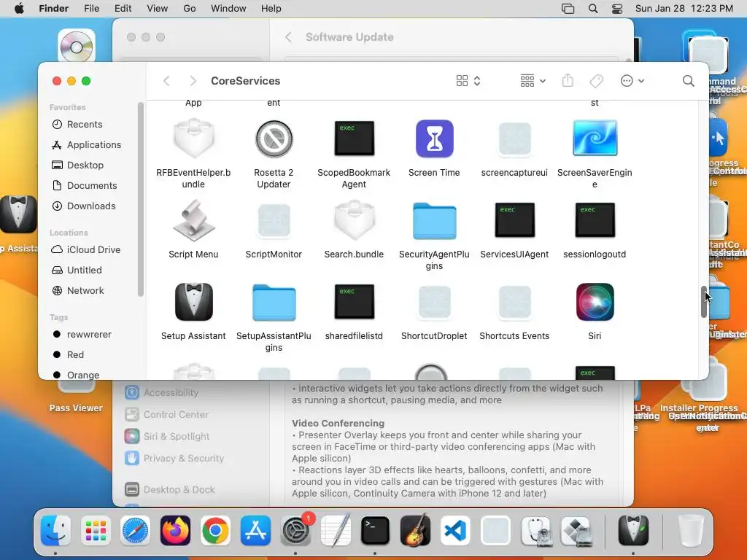The image size is (747, 560).
Task: Open the icon view switcher
Action: 468,81
